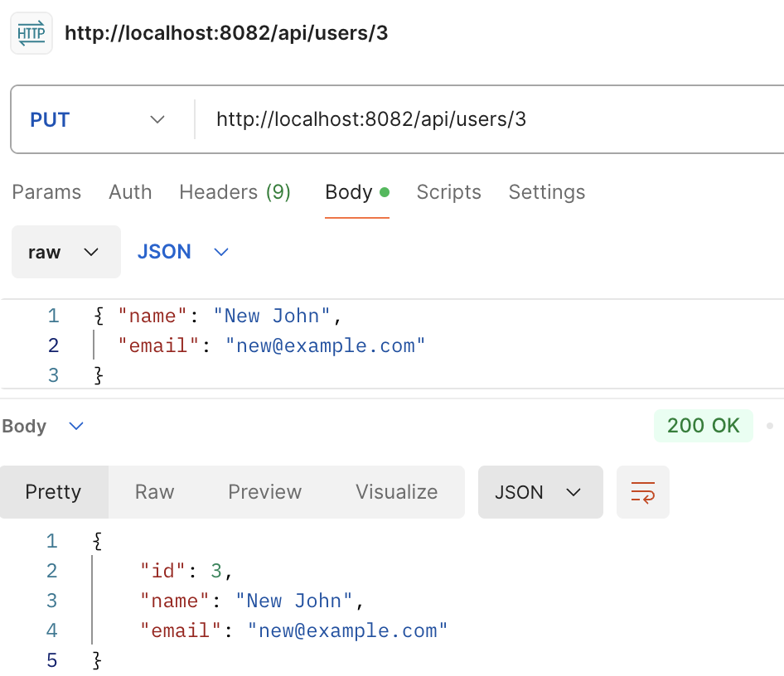Switch to the Auth tab

click(x=130, y=192)
